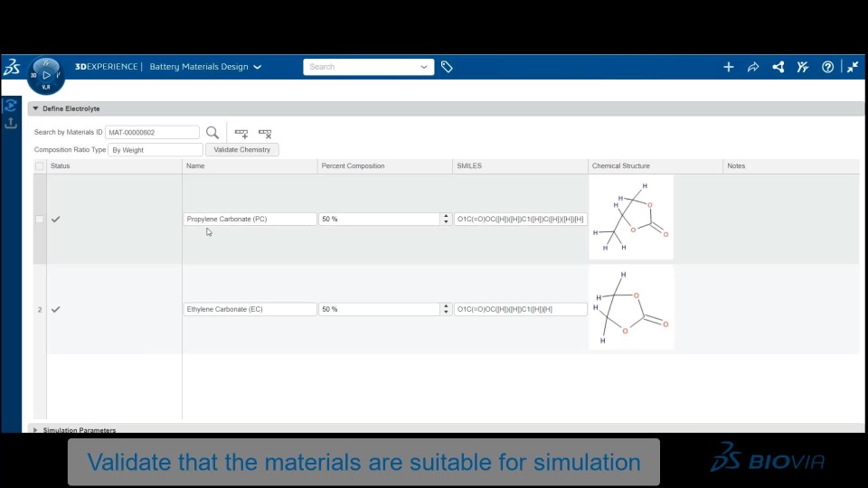The width and height of the screenshot is (868, 488).
Task: Open the Composition Ratio Type combo box
Action: click(156, 150)
